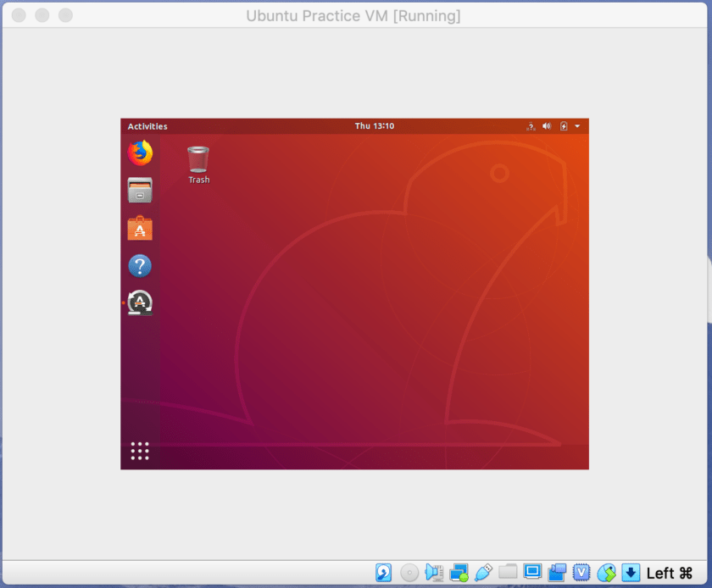Show Applications grid at dock bottom

tap(140, 451)
